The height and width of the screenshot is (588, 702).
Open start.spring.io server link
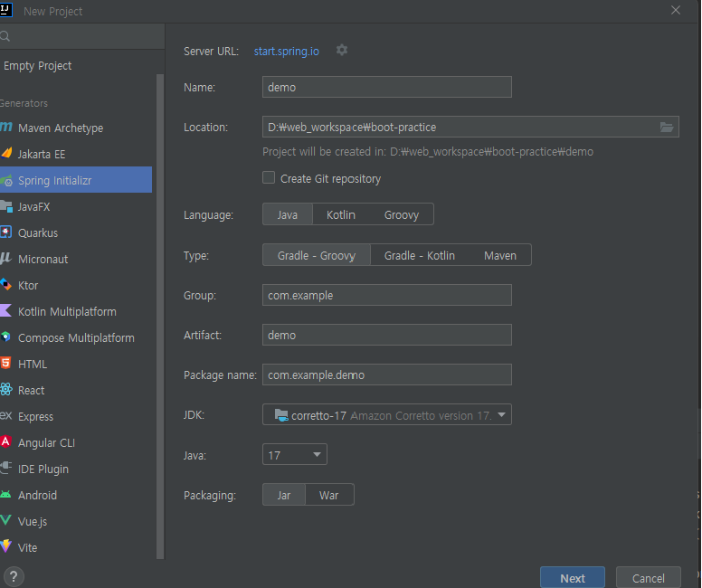[x=287, y=51]
